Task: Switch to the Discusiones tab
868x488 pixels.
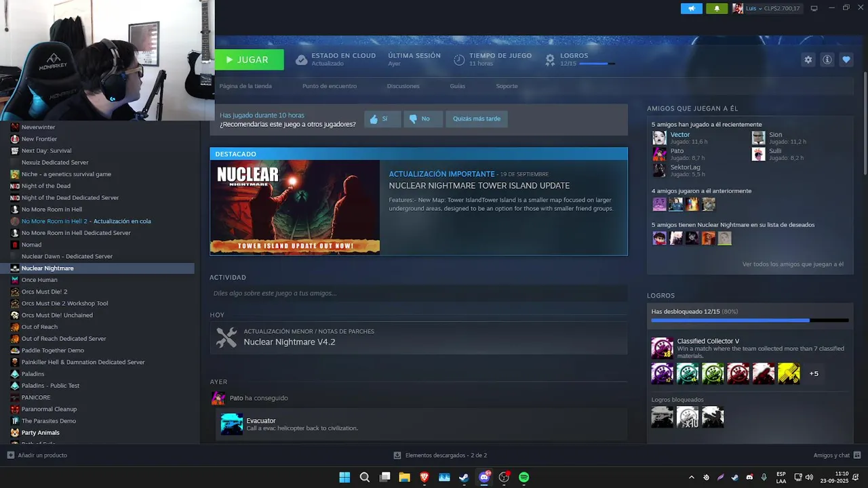Action: click(x=403, y=86)
